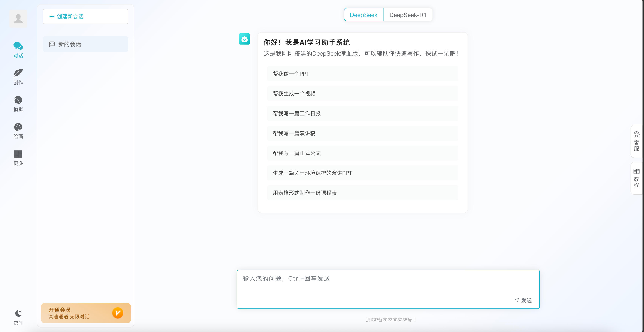Image resolution: width=644 pixels, height=332 pixels.
Task: Choose prompt 生成一篇关于环境保护的演讲PPT
Action: coord(363,173)
